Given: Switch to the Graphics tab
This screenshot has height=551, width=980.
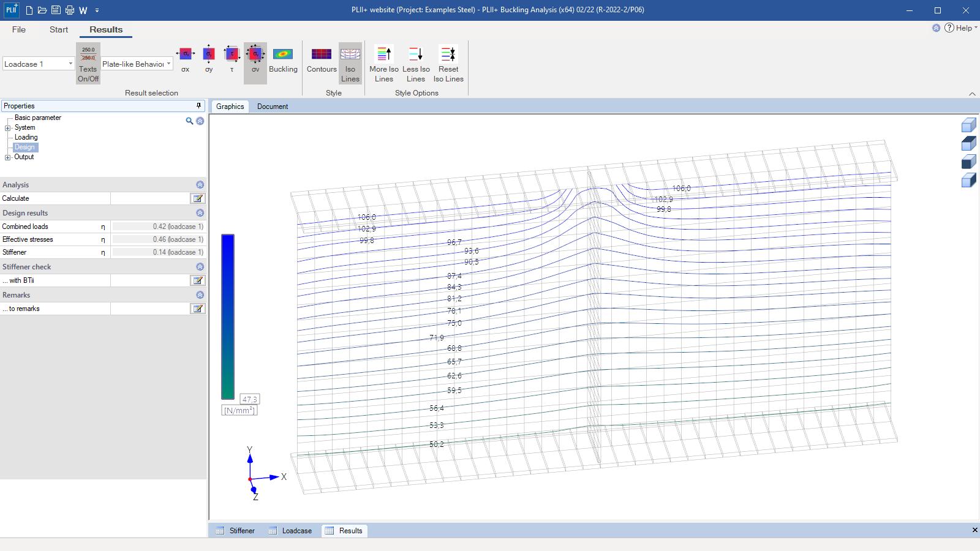Looking at the screenshot, I should click(x=230, y=107).
